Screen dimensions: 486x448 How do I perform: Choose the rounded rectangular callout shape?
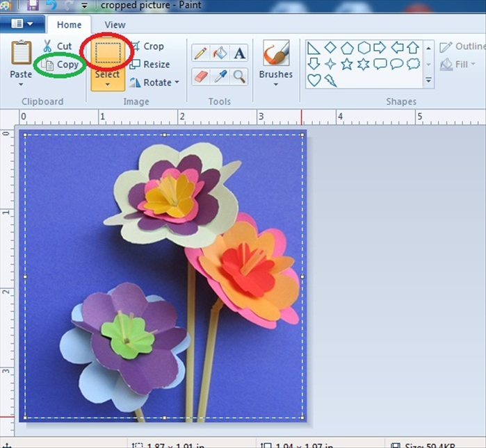(380, 64)
